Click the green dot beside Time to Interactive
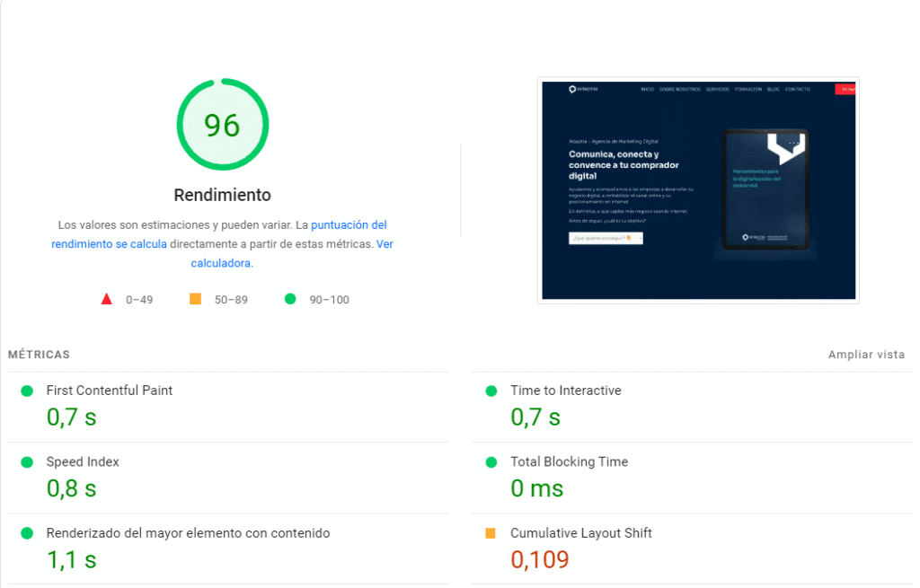The image size is (920, 588). (491, 391)
